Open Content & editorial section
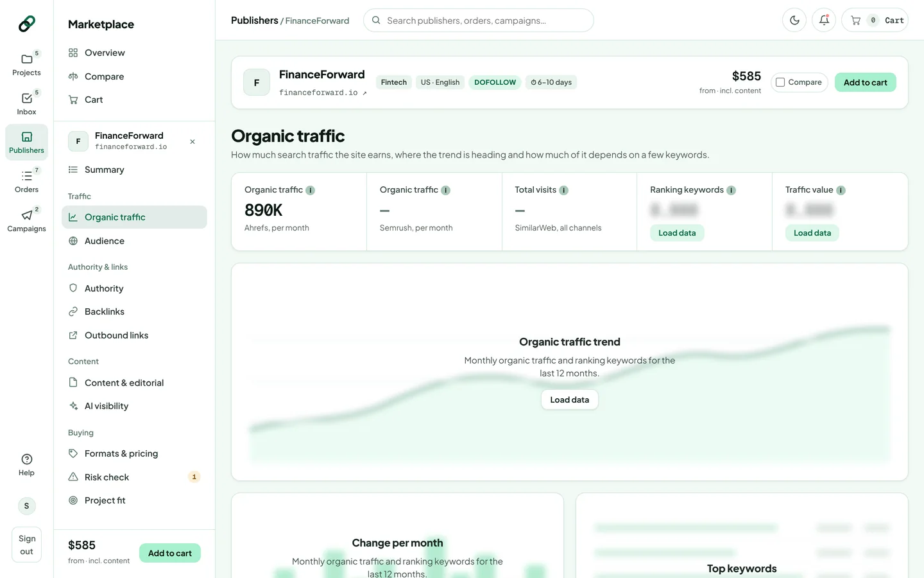924x578 pixels. coord(134,383)
